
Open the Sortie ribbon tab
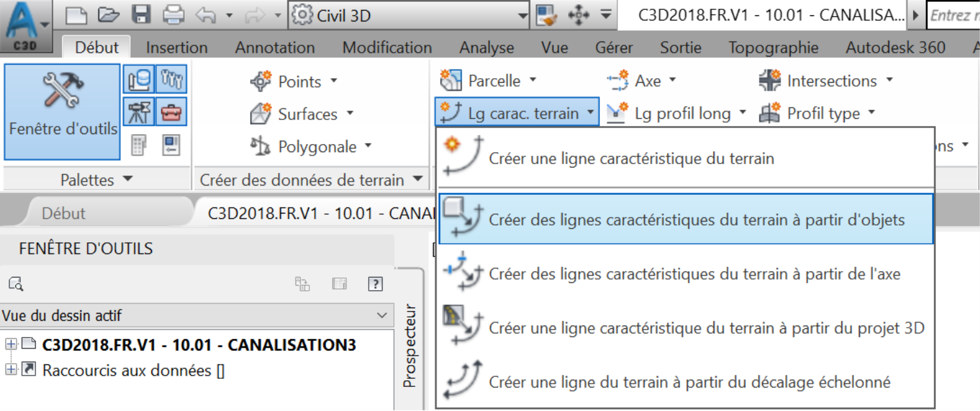pos(681,47)
